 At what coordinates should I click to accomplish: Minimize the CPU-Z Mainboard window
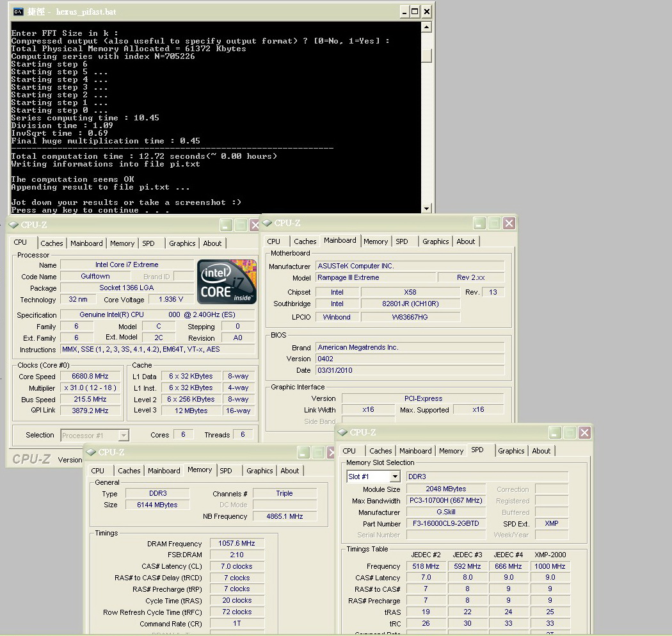[479, 224]
